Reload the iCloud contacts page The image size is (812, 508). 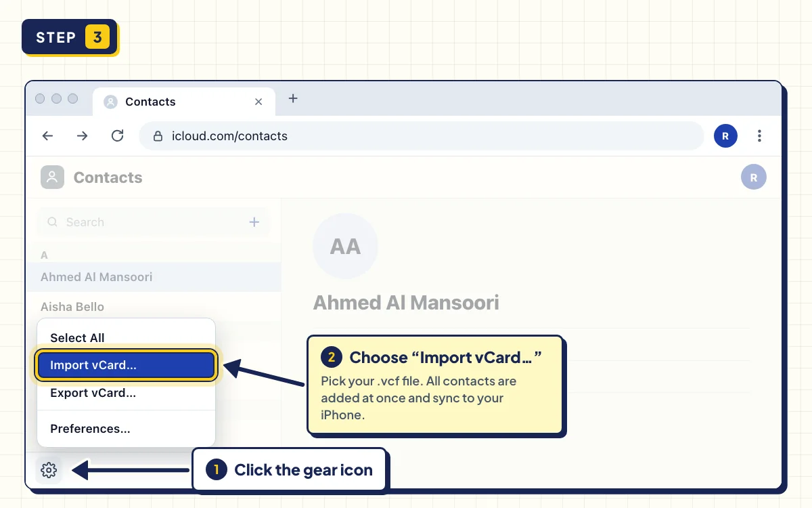118,136
